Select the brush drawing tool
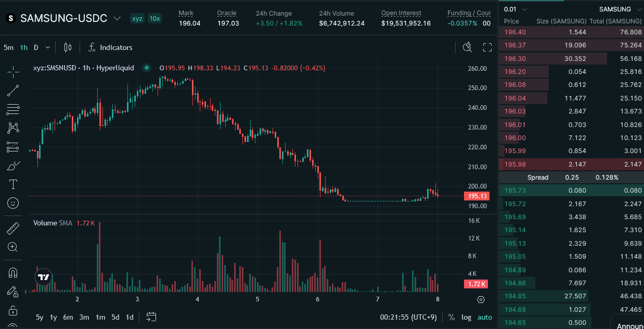644x329 pixels. 13,166
